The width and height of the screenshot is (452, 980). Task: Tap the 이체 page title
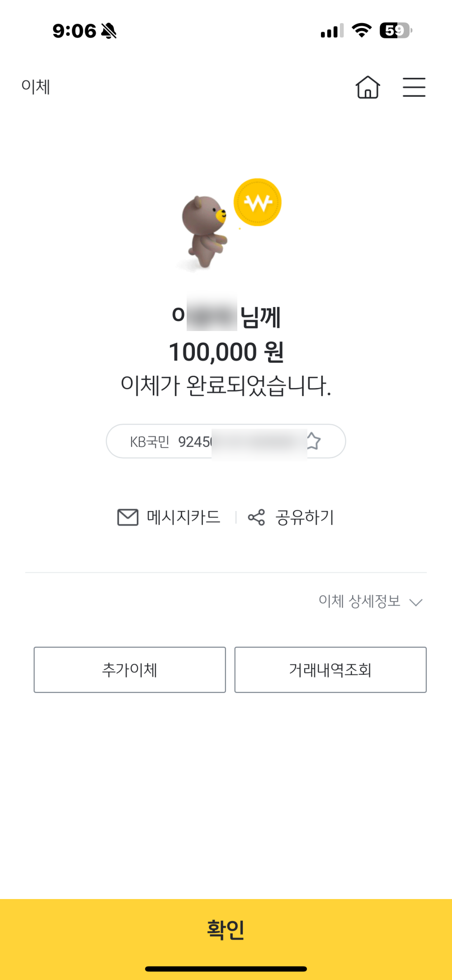click(x=36, y=86)
